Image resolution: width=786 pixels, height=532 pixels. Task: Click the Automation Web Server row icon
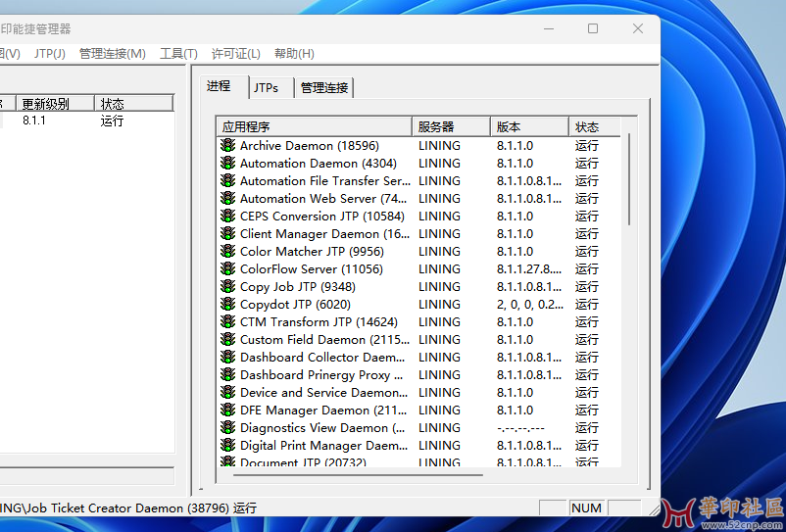click(227, 198)
